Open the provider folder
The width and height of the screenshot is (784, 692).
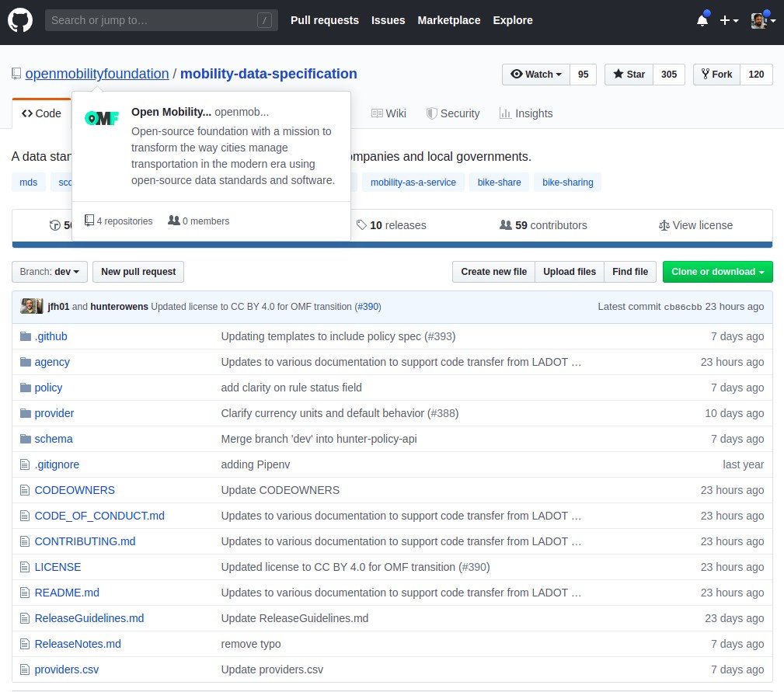point(54,413)
